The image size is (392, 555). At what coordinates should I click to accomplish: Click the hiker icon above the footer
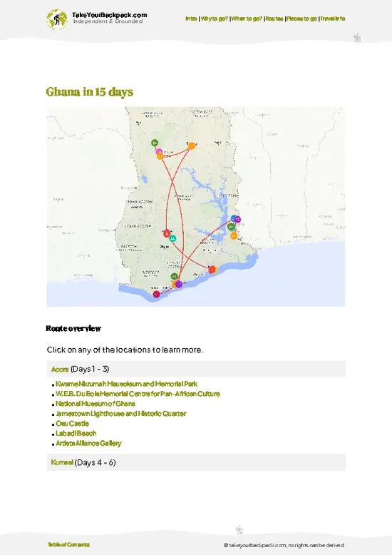pos(239,530)
